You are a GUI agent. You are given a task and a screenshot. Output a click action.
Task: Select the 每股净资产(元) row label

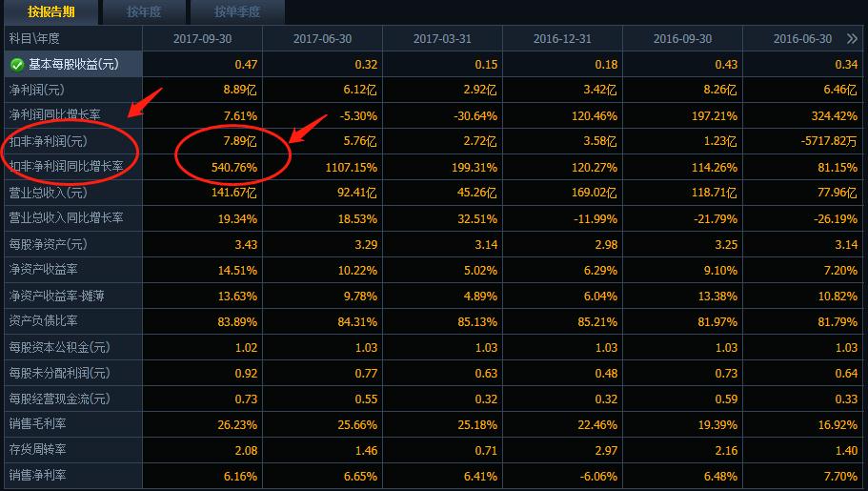coord(49,244)
